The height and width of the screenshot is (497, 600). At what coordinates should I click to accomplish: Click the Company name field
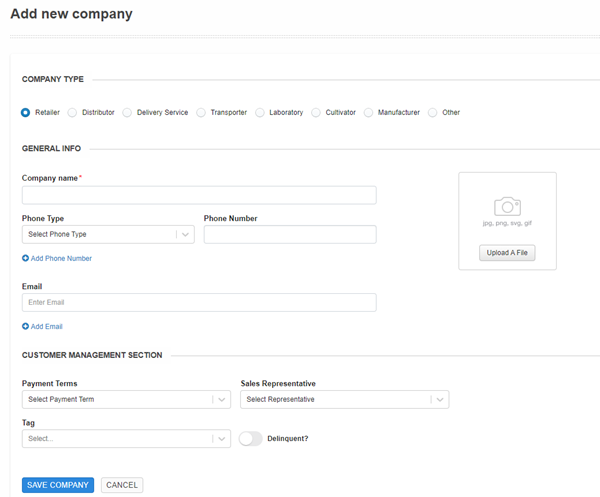199,195
